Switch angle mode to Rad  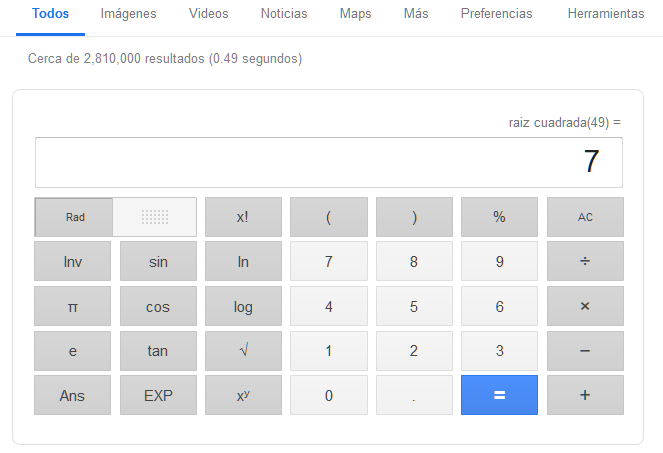pos(74,217)
